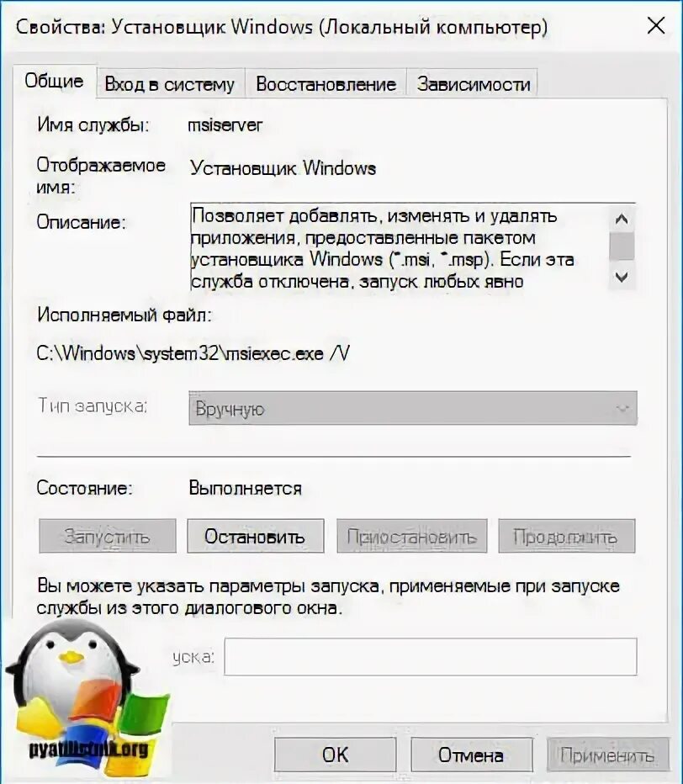Confirm the dialog with OK

click(x=335, y=755)
